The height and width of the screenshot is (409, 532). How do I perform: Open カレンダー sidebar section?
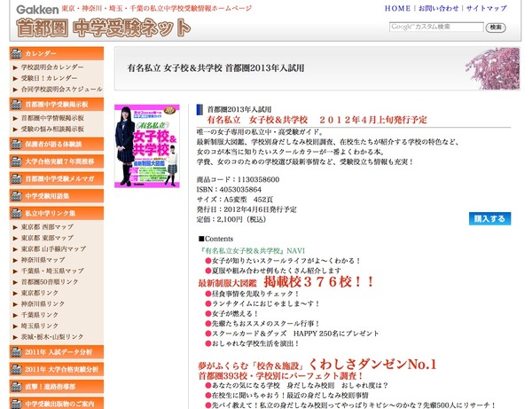coord(57,53)
